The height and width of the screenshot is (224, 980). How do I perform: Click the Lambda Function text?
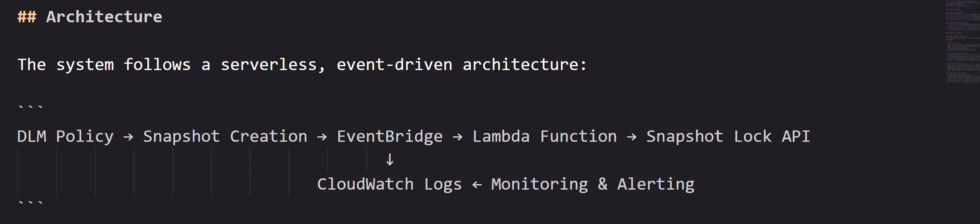coord(544,137)
